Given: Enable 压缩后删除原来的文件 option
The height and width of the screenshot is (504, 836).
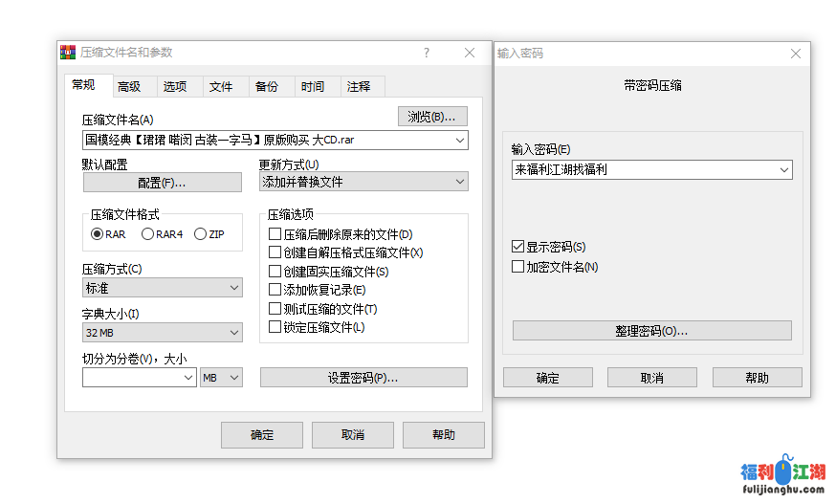Looking at the screenshot, I should point(275,234).
